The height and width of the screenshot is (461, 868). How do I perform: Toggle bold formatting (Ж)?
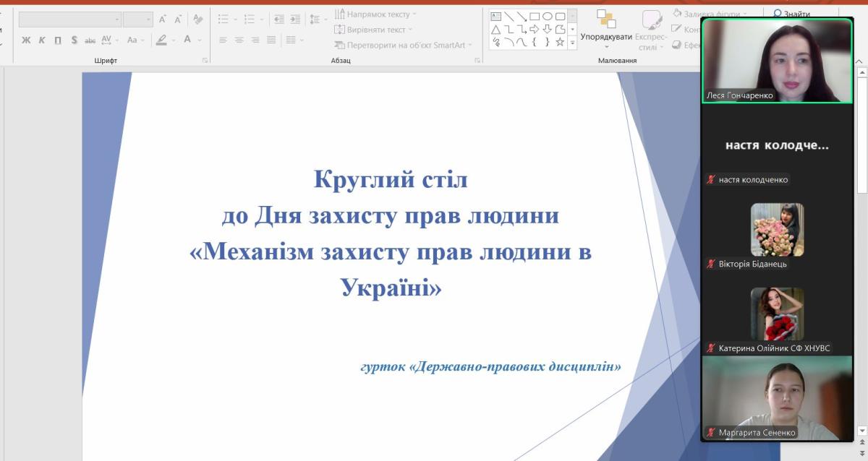[x=26, y=40]
